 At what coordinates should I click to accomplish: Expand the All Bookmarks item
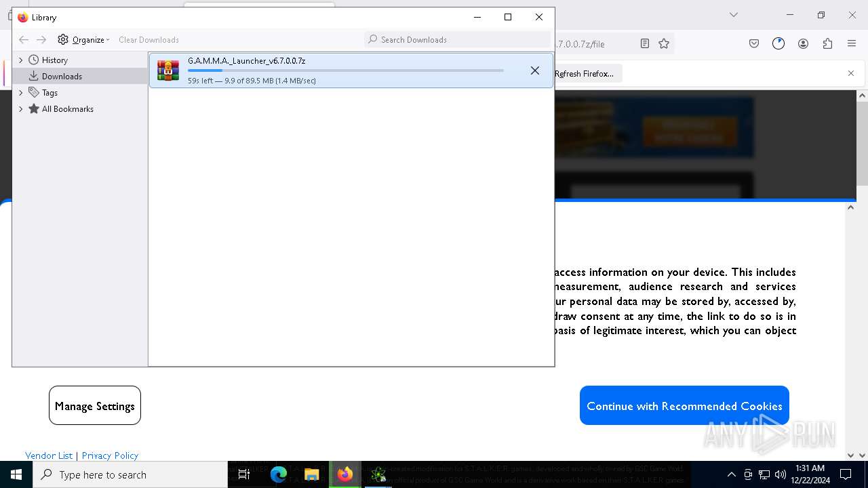tap(20, 109)
